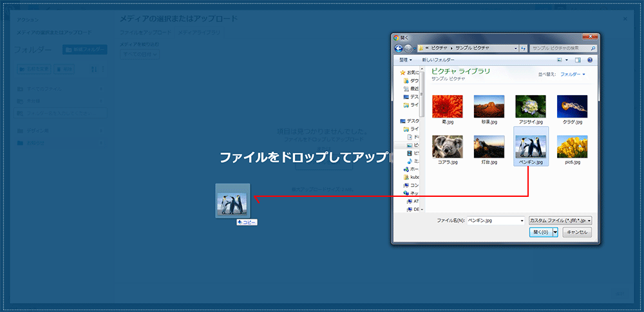Click the 削除 folder delete button
Screen dimensions: 644x312
[64, 69]
